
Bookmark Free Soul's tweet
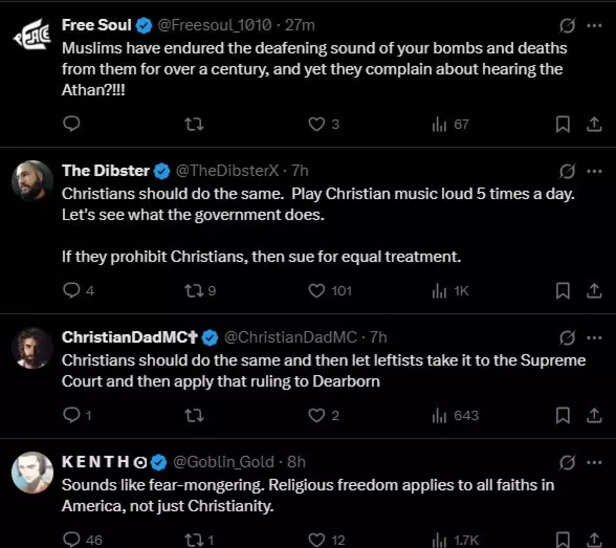click(563, 125)
